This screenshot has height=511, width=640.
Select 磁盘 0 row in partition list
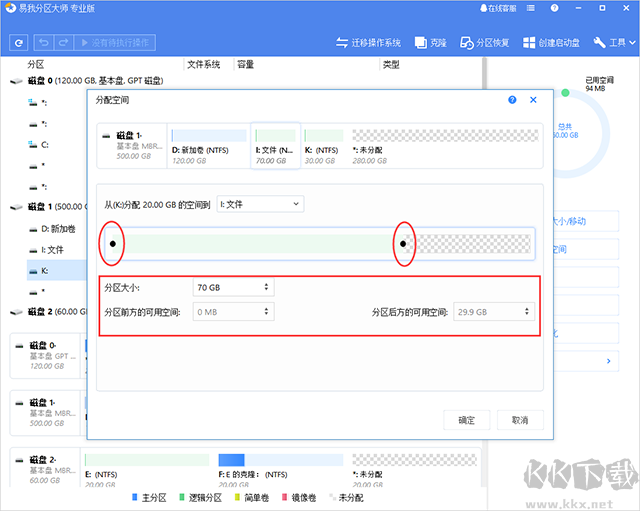[x=87, y=81]
